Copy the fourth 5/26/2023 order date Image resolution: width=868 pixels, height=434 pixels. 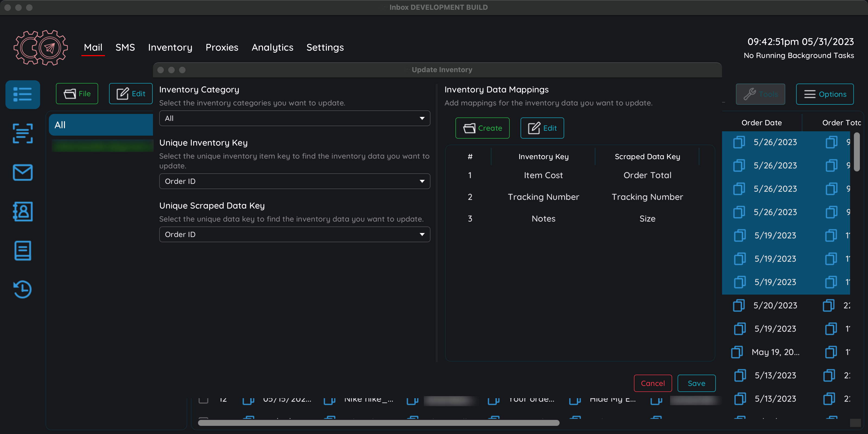739,212
